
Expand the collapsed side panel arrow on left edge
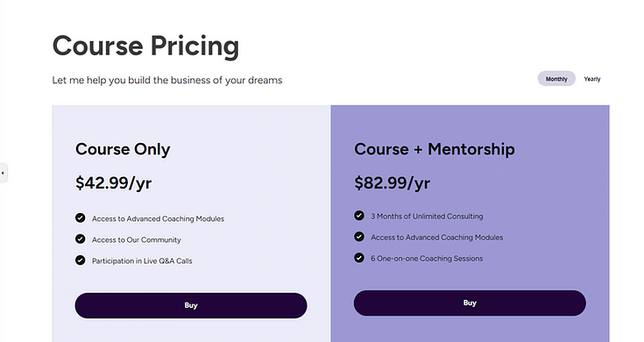[4, 173]
